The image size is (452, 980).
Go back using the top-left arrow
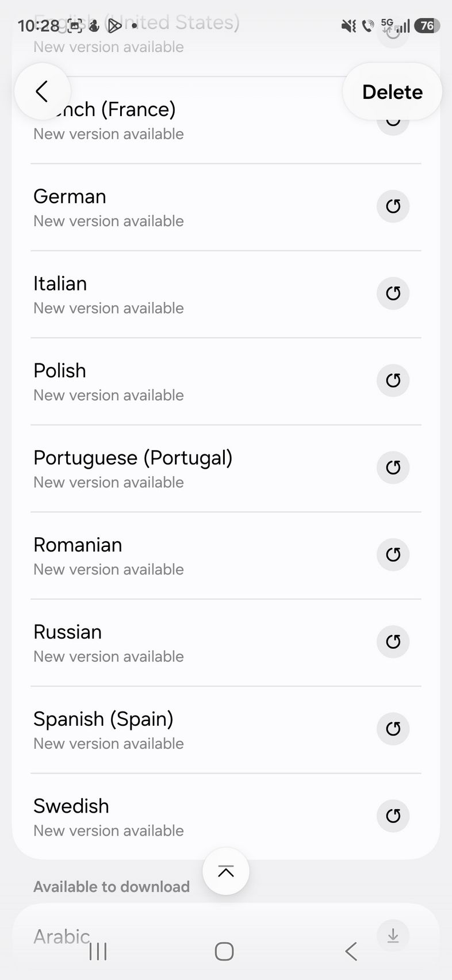42,91
